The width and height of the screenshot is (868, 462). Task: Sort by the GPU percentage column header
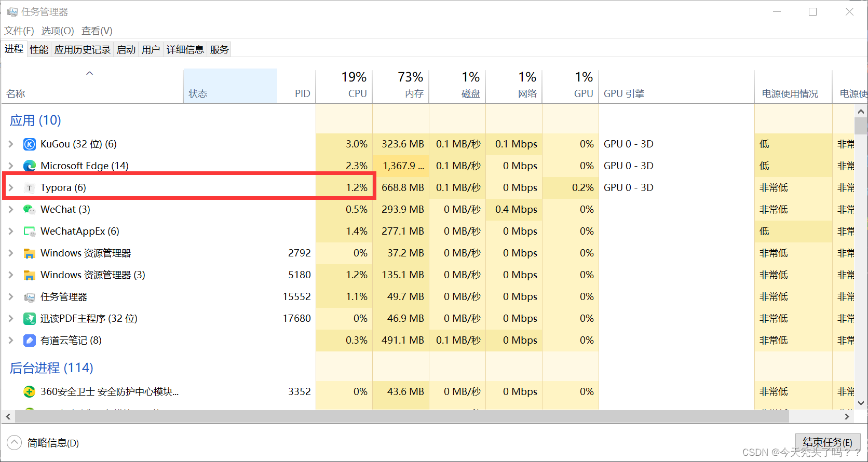(x=571, y=86)
